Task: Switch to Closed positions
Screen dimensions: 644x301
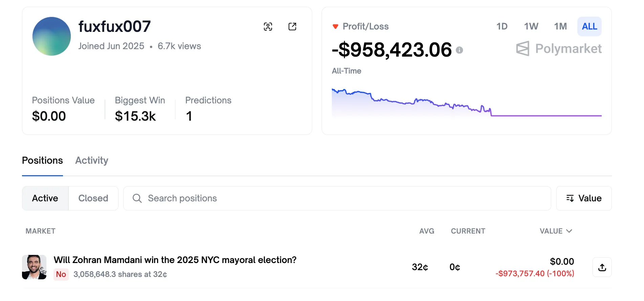Action: tap(93, 198)
